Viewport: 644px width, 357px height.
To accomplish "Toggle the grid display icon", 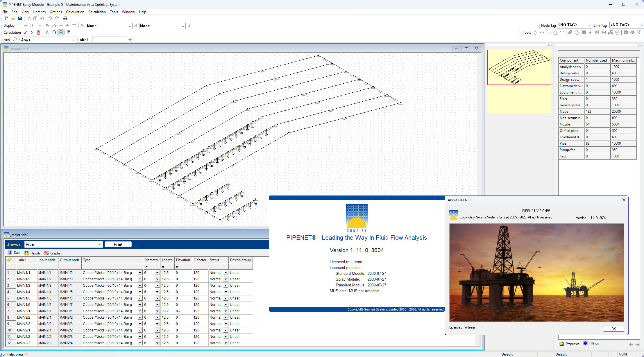I will (x=19, y=26).
